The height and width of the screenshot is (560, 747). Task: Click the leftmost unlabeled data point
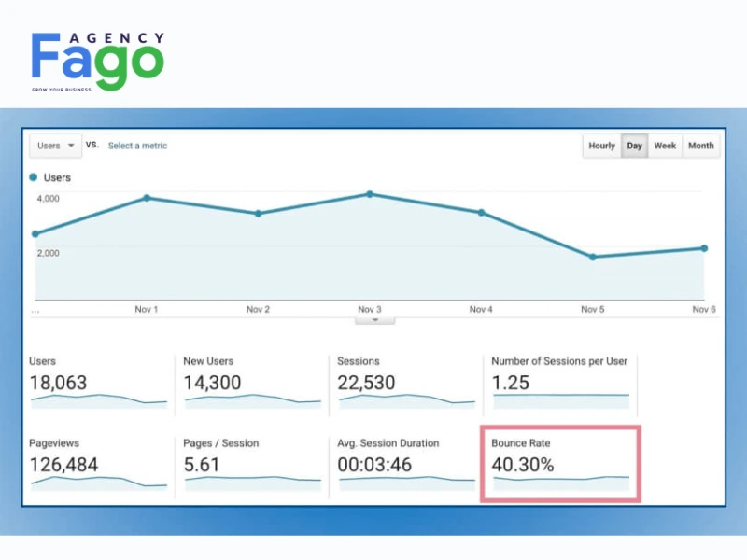[35, 234]
